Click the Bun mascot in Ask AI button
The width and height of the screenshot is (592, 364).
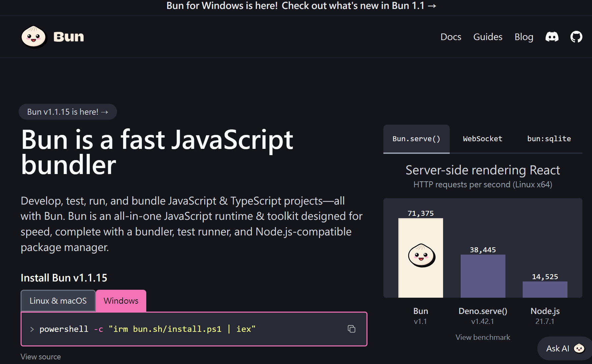579,348
